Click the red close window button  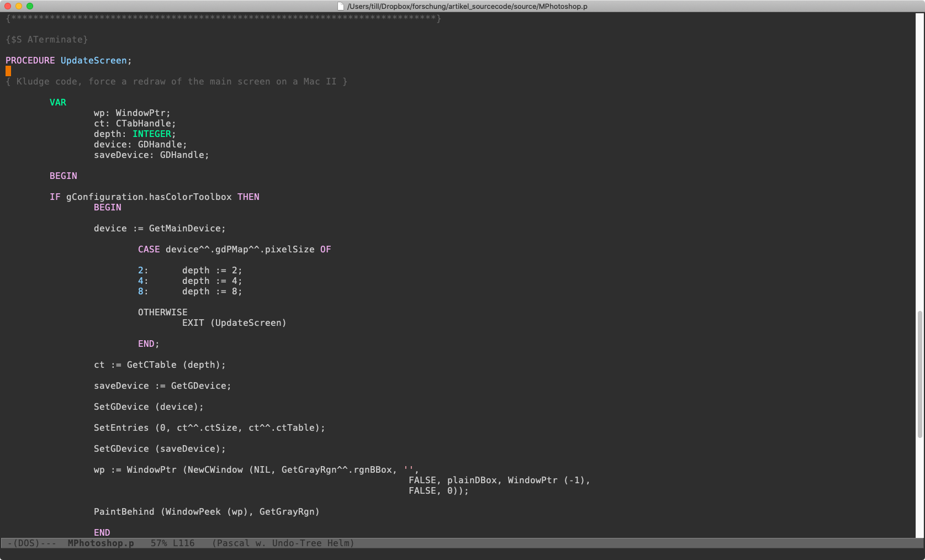pos(8,6)
